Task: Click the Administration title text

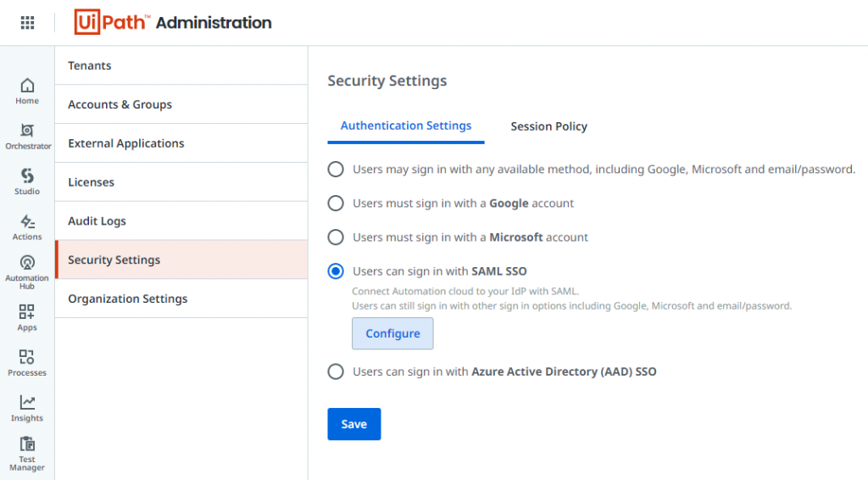Action: [214, 23]
